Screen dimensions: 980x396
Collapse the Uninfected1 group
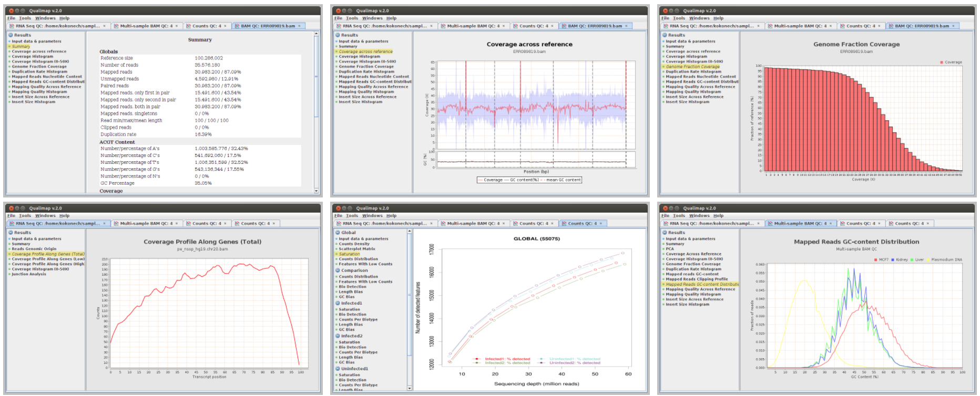338,369
